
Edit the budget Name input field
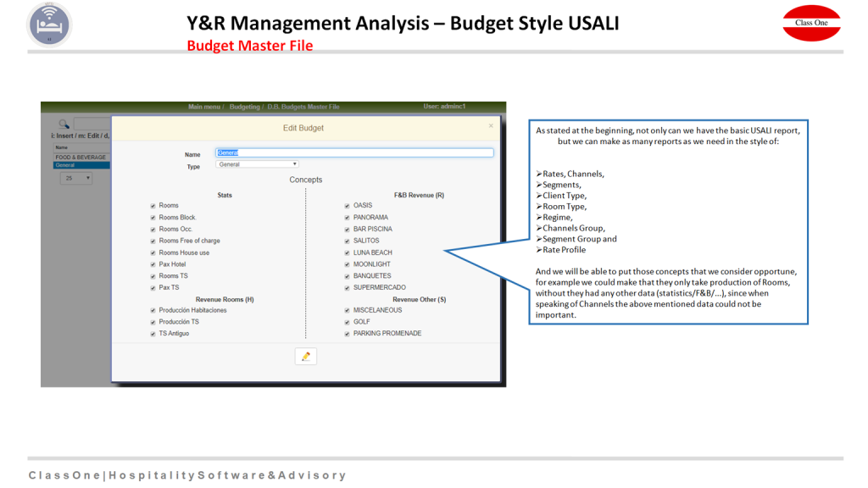pos(354,152)
